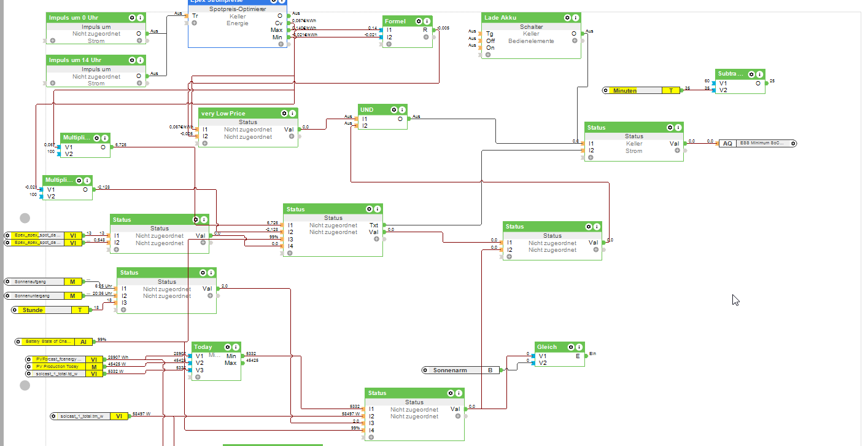The width and height of the screenshot is (868, 446).
Task: Select the PVForcast_fcenergy virtual input
Action: (x=64, y=359)
